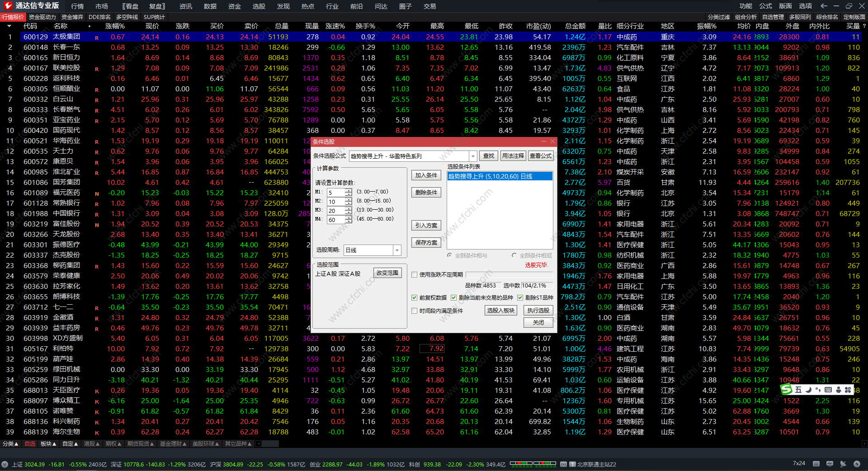Expand the 条件选股公式 dropdown
The width and height of the screenshot is (868, 471).
coord(473,156)
